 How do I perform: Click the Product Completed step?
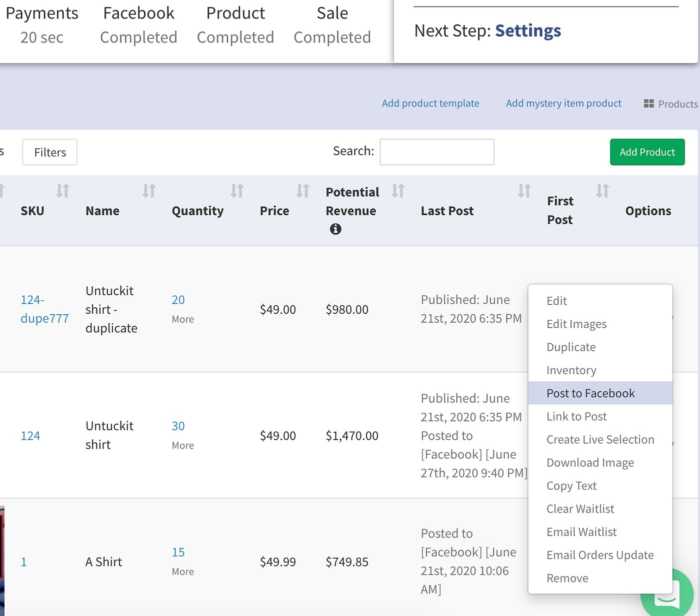[x=235, y=25]
